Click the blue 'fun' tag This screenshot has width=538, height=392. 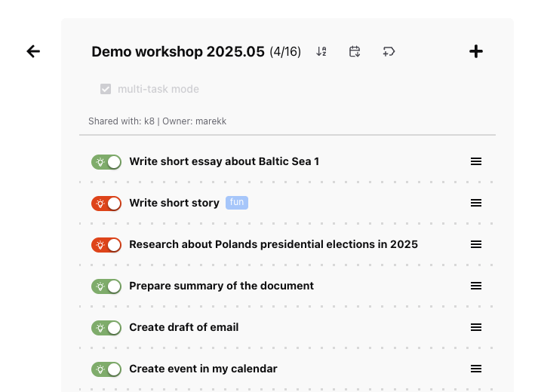[237, 203]
